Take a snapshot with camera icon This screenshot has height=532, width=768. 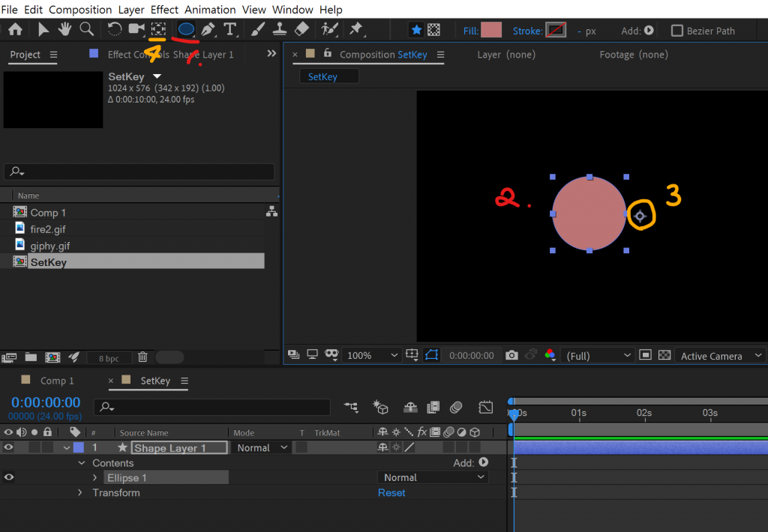click(511, 355)
